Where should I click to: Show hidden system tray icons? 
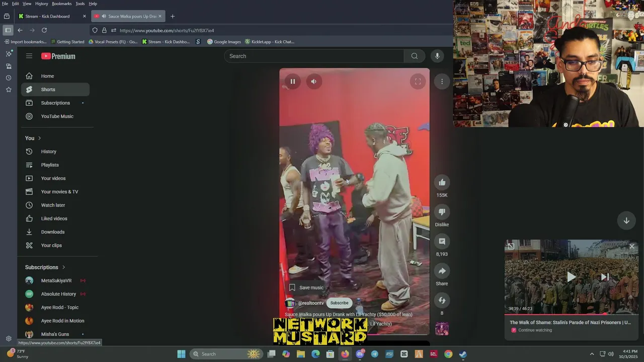pos(592,354)
